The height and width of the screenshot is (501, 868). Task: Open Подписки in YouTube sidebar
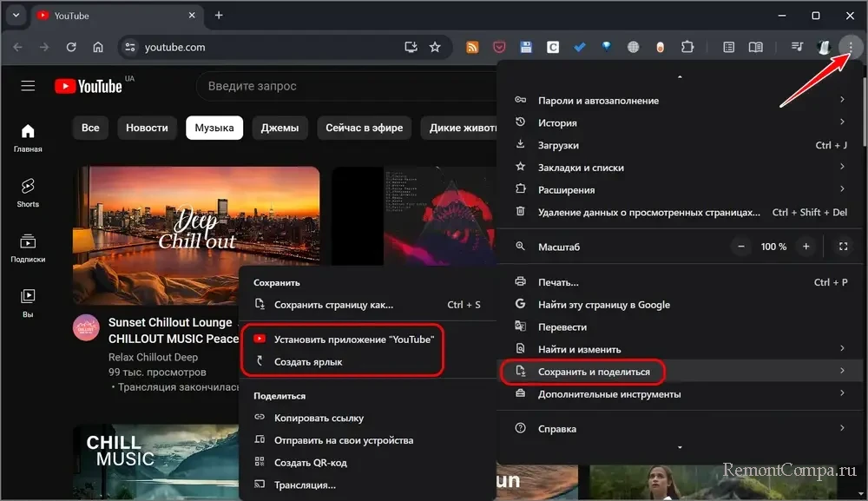pyautogui.click(x=28, y=247)
